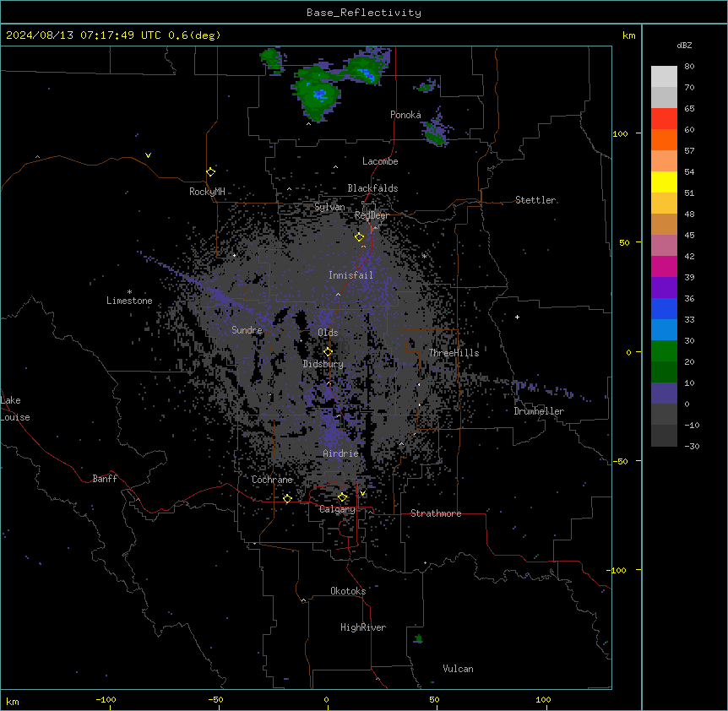Screen dimensions: 728x711
Task: Click the Sylvan label on map
Action: coord(329,207)
